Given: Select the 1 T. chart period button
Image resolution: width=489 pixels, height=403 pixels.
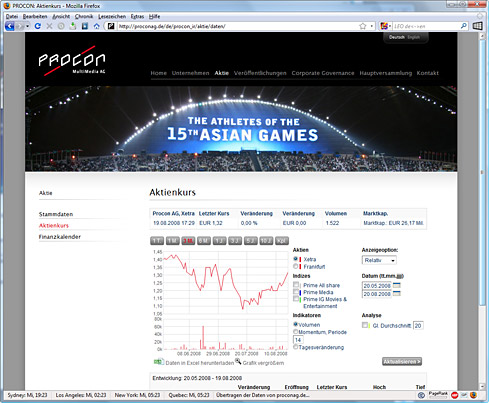Looking at the screenshot, I should [157, 241].
